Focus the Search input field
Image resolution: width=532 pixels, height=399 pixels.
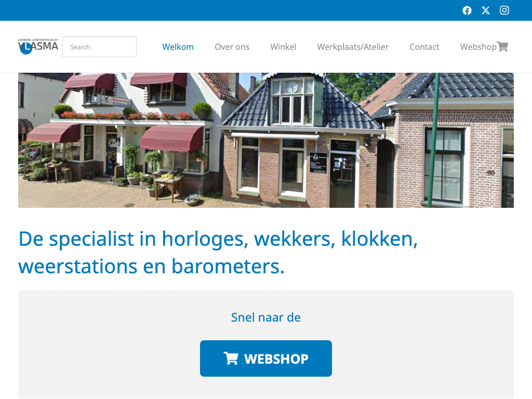(99, 47)
